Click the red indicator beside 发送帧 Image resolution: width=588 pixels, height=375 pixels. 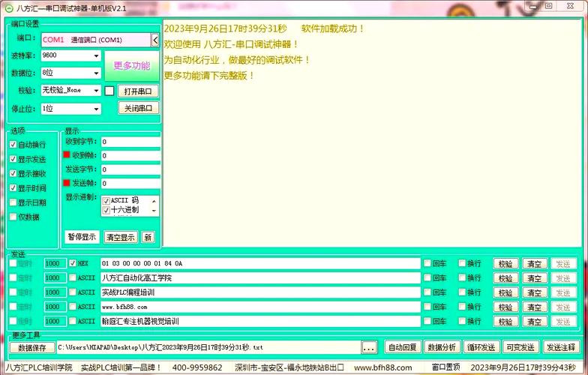pyautogui.click(x=67, y=183)
